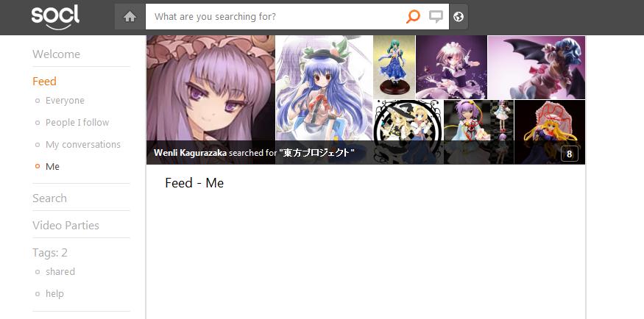Click the Wenli Kagurazaka user name
Viewport: 644px width, 319px height.
190,153
